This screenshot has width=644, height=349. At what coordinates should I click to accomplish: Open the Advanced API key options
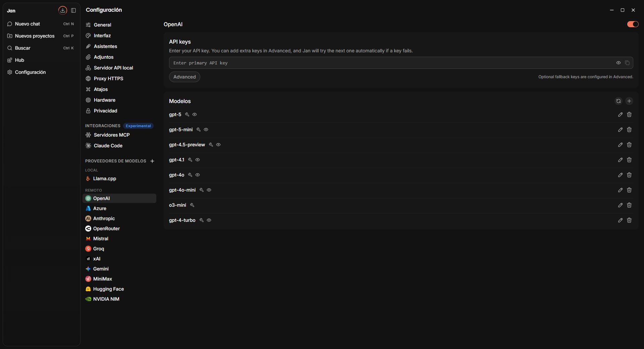pyautogui.click(x=184, y=77)
